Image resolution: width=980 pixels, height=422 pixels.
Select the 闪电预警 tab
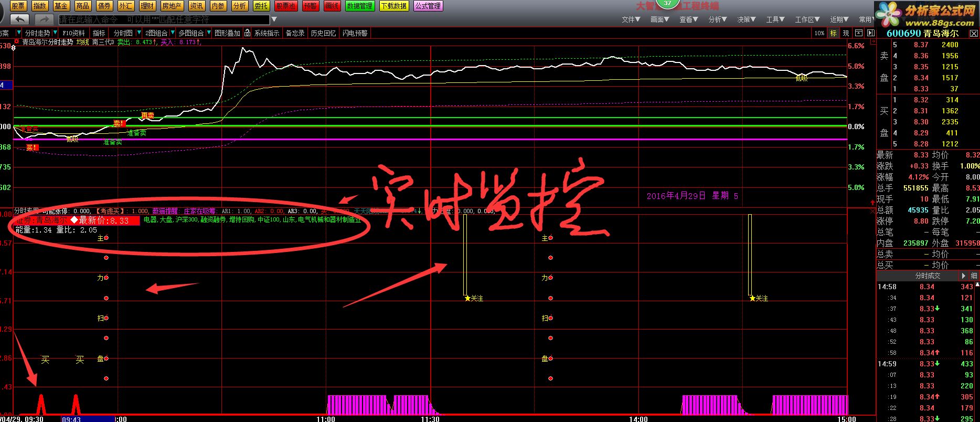[x=355, y=33]
